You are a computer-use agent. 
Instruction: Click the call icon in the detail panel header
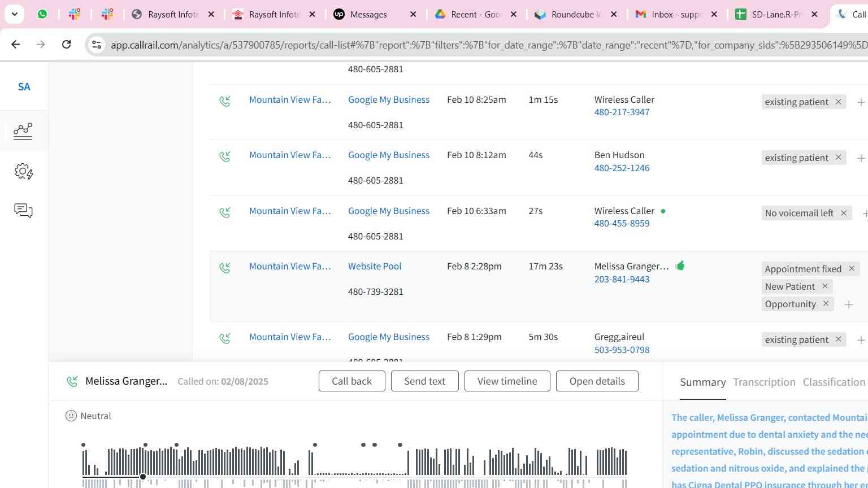click(72, 382)
